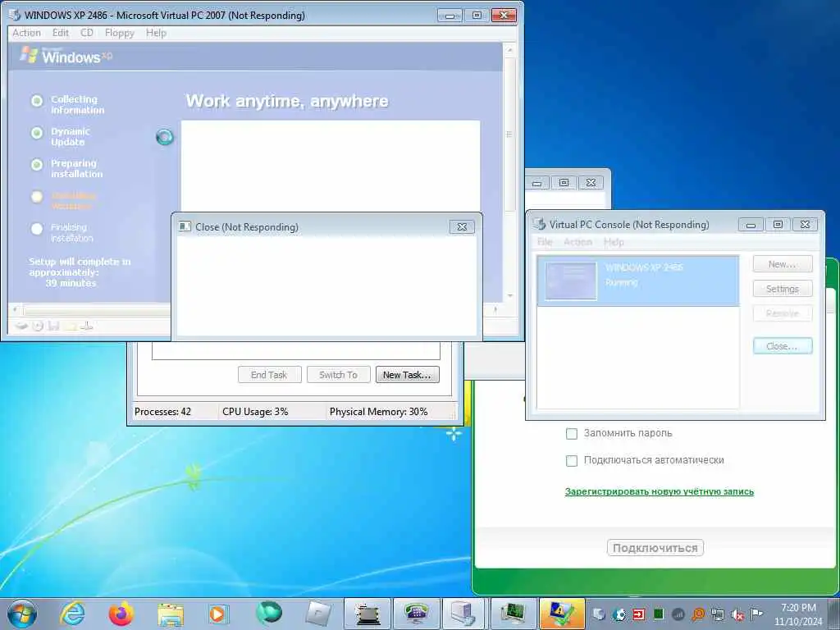Check the Подключаться автоматически checkbox
Viewport: 840px width, 630px height.
tap(572, 461)
